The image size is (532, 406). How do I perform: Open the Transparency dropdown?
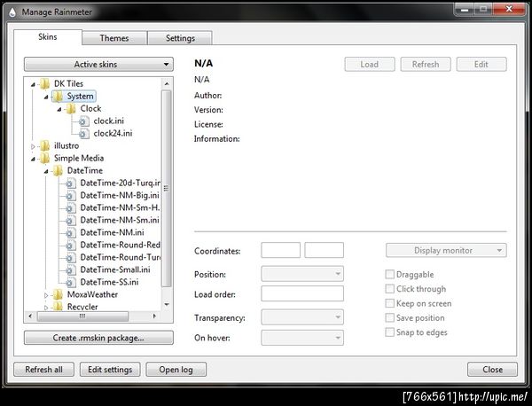302,317
